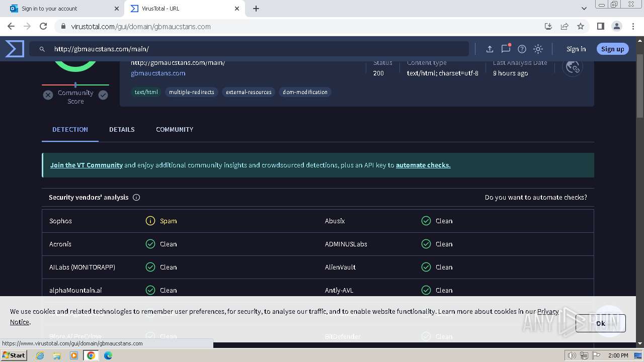This screenshot has height=362, width=644.
Task: Switch to the DETECTION tab
Action: [x=70, y=130]
